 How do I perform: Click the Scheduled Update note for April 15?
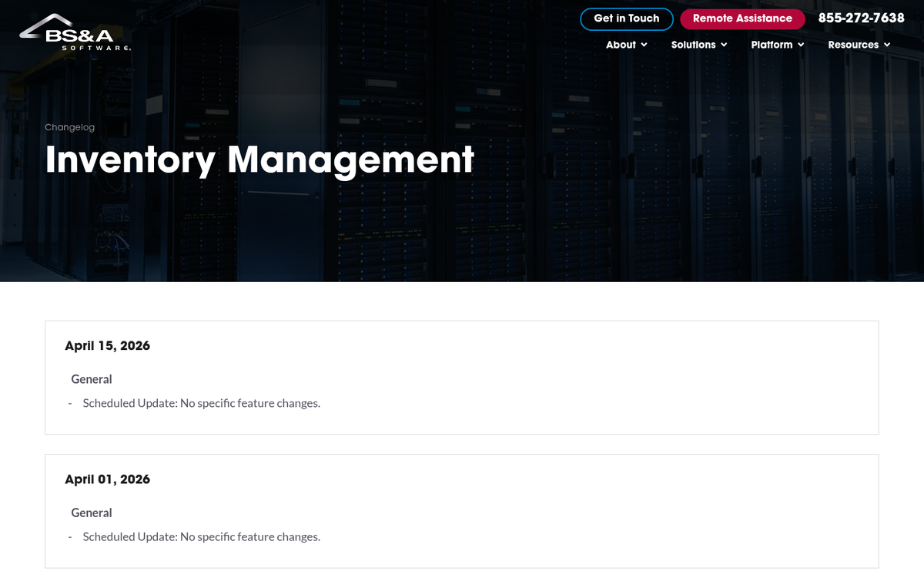pyautogui.click(x=201, y=402)
